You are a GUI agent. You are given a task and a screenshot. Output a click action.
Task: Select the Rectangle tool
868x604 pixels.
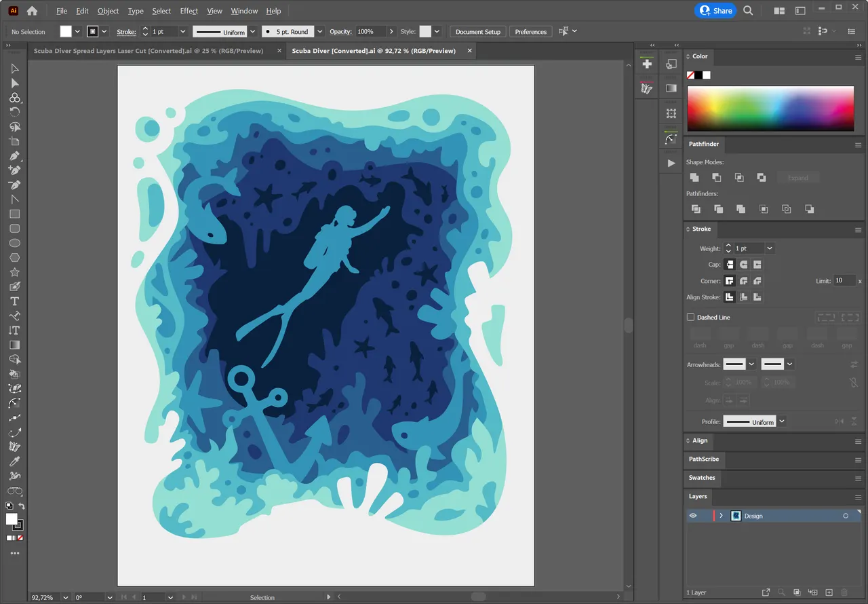click(15, 214)
